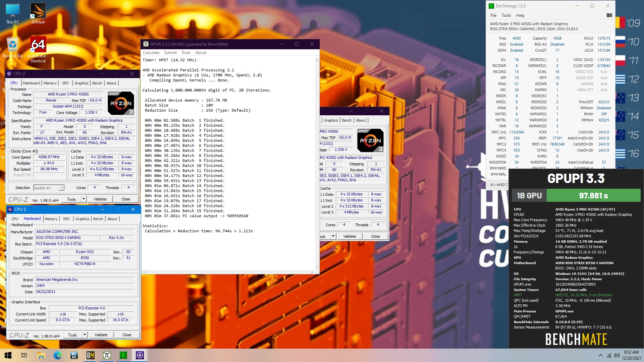Click the 97.881 s green result bar
The image size is (644, 362).
click(x=593, y=195)
